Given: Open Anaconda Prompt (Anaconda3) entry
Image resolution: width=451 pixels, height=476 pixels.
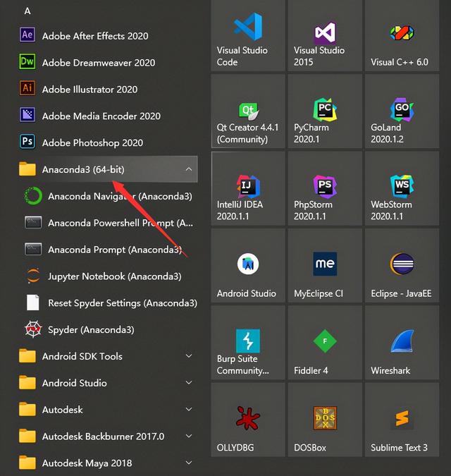Looking at the screenshot, I should (114, 250).
